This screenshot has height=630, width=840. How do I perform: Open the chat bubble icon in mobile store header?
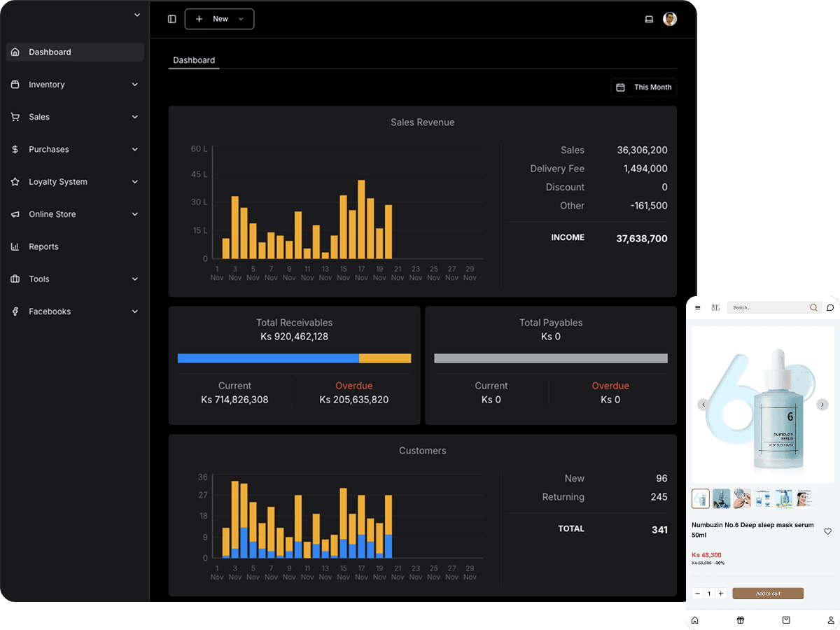(829, 307)
